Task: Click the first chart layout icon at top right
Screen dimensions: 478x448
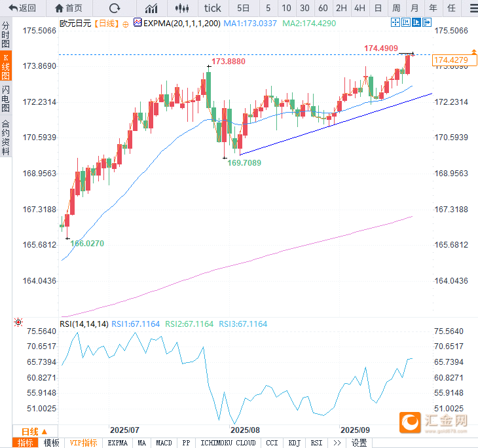Action: pos(395,22)
